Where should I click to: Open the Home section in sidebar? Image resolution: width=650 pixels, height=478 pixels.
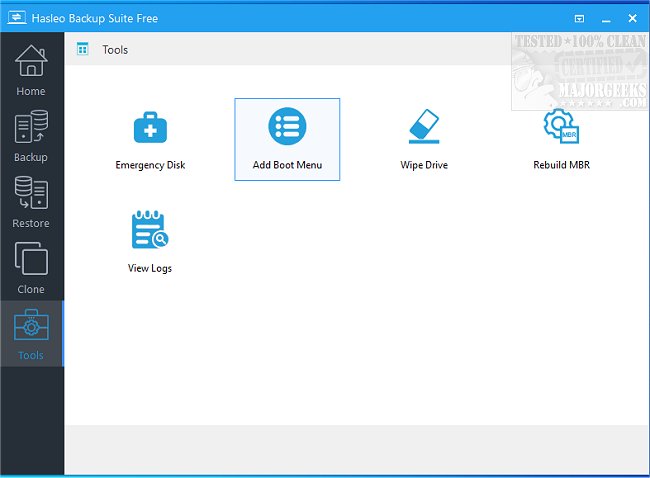coord(31,70)
